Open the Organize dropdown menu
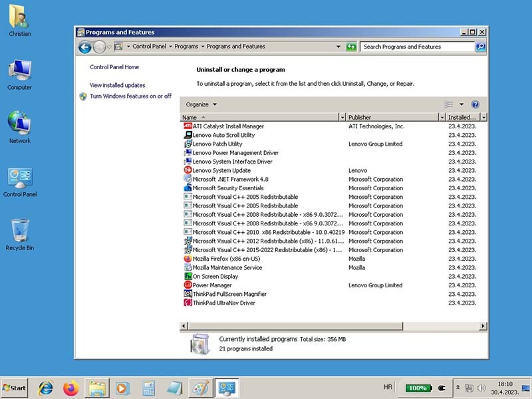 click(x=201, y=104)
